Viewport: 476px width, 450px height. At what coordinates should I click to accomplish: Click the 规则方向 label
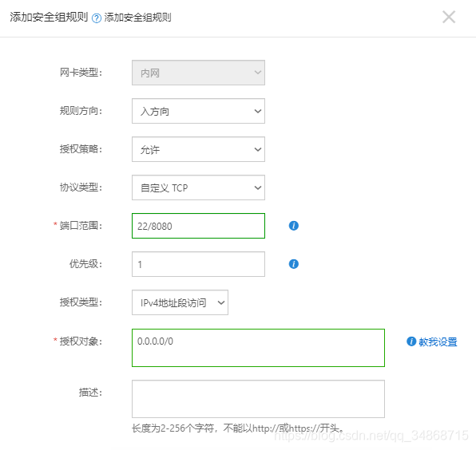click(81, 111)
